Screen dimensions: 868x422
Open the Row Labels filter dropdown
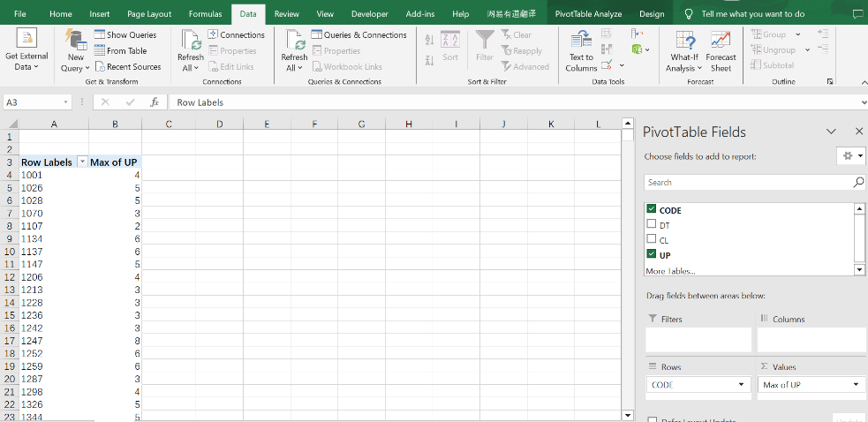82,162
